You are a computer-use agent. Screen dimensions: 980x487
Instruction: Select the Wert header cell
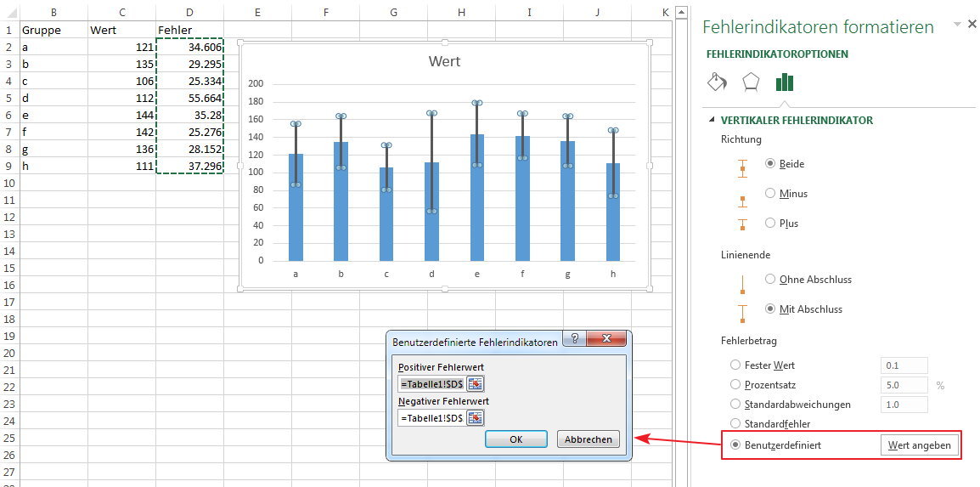click(122, 30)
